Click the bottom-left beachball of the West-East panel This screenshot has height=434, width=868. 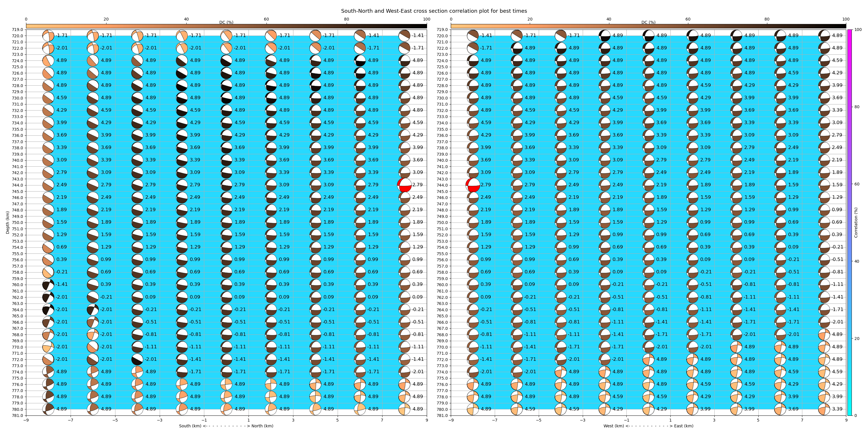pyautogui.click(x=473, y=409)
